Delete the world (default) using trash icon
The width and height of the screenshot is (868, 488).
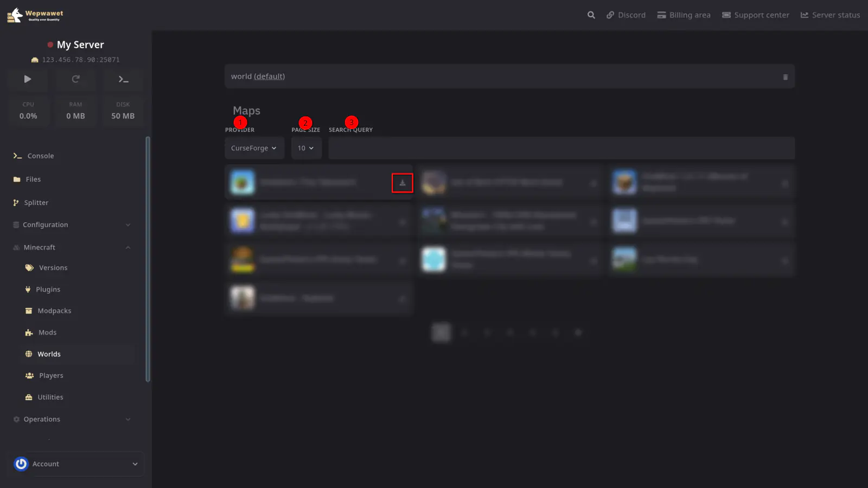tap(785, 77)
